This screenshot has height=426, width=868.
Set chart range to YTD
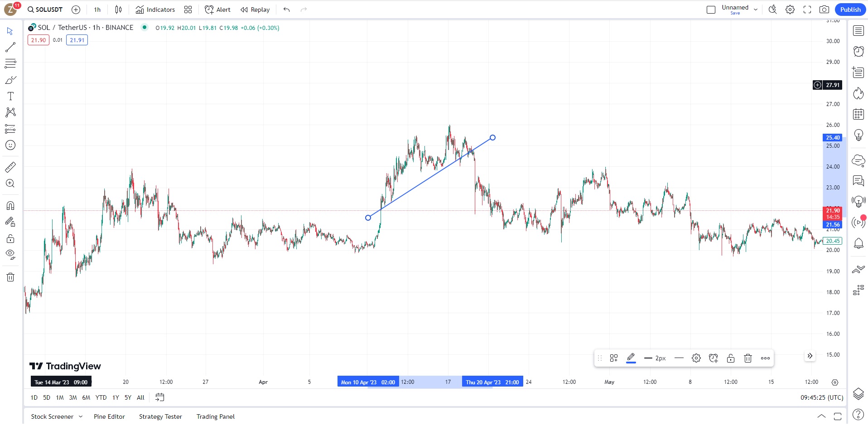101,397
